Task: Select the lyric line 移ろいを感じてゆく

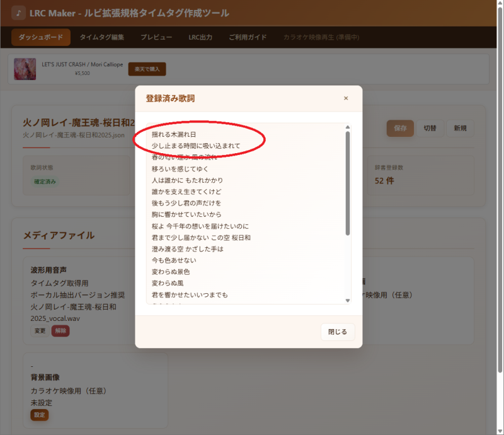Action: 180,169
